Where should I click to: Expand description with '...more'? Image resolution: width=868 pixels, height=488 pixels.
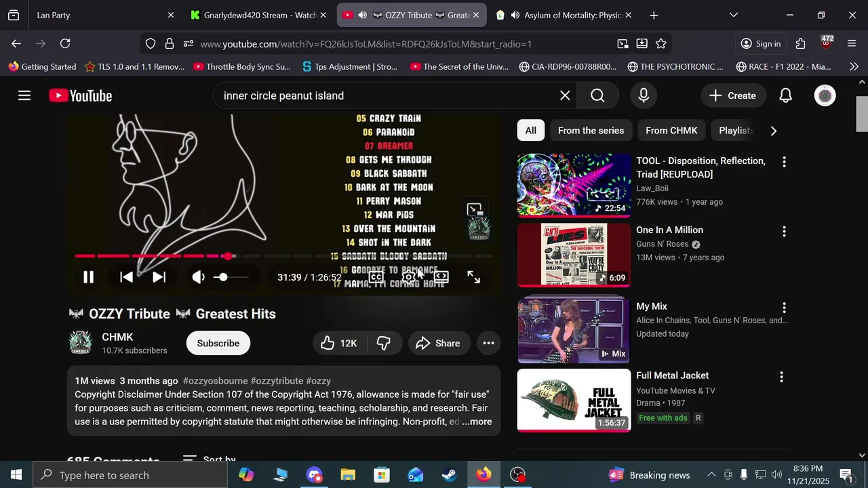coord(477,422)
